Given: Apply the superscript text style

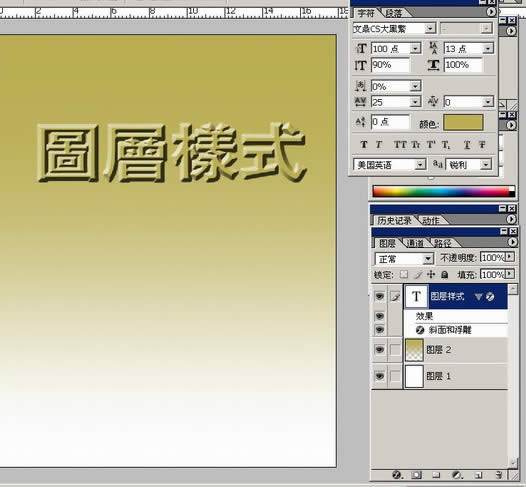Looking at the screenshot, I should pos(431,145).
